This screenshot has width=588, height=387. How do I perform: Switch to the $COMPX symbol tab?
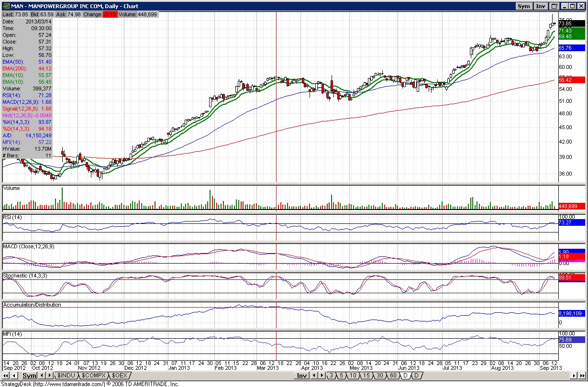click(x=93, y=376)
